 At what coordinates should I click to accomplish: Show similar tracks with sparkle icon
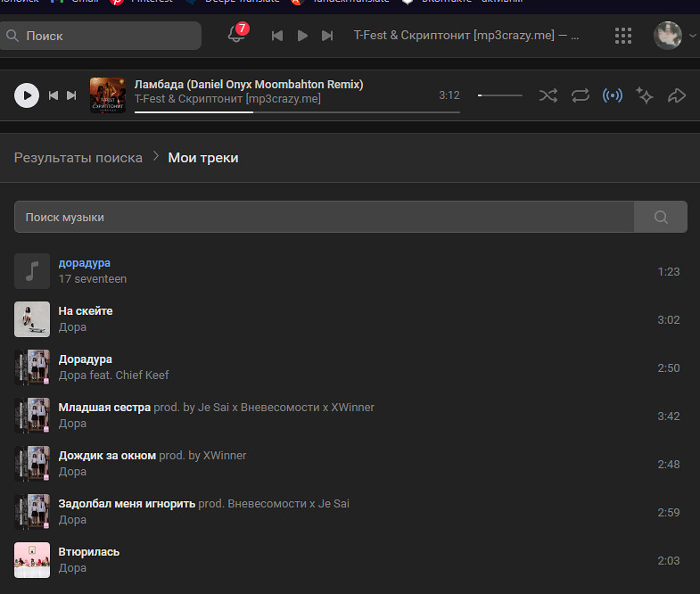pyautogui.click(x=645, y=95)
